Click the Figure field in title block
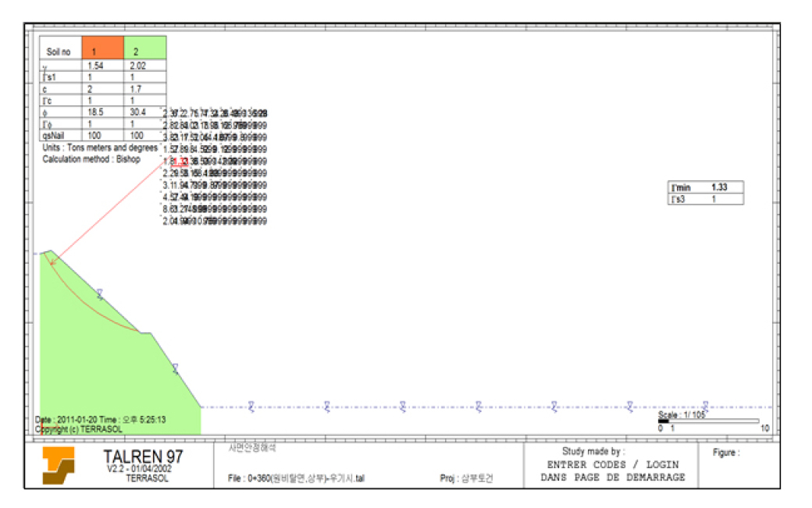The image size is (812, 508). click(725, 453)
